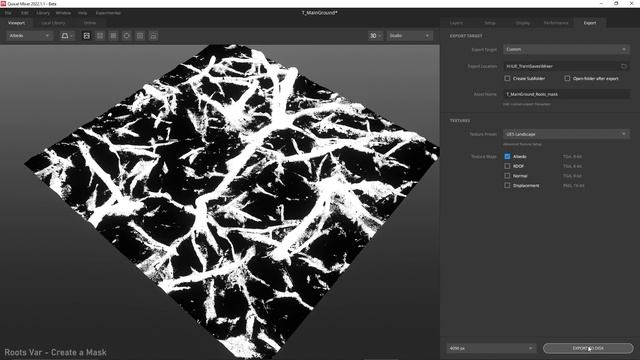
Task: Uncheck the Albedo texture map checkbox
Action: pos(507,156)
